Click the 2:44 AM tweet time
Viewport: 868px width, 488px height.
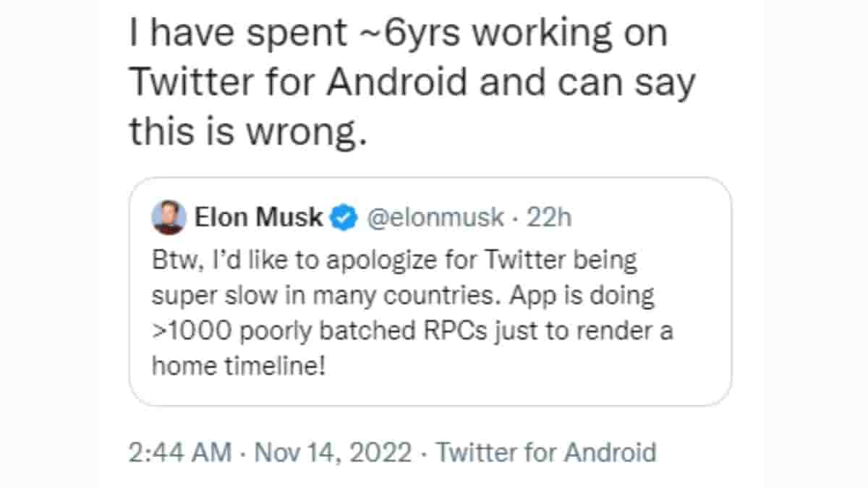point(180,453)
